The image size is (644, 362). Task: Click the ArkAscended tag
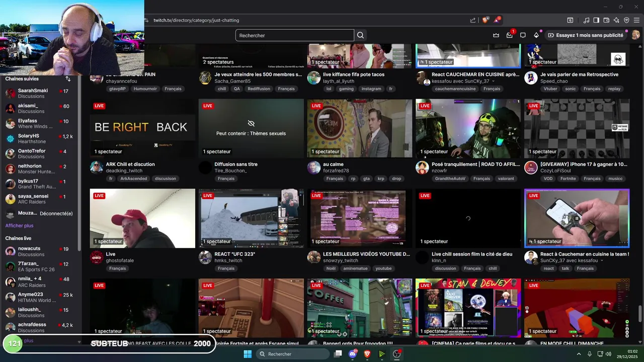tap(134, 178)
